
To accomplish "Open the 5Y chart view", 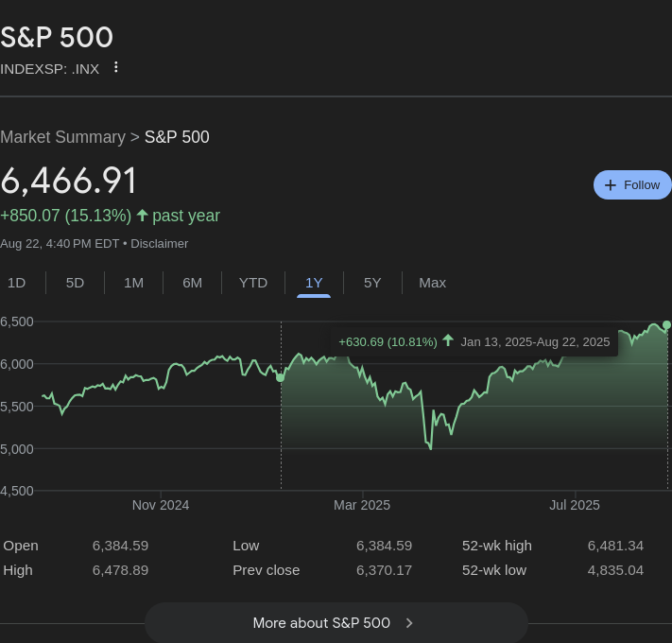I will tap(372, 283).
